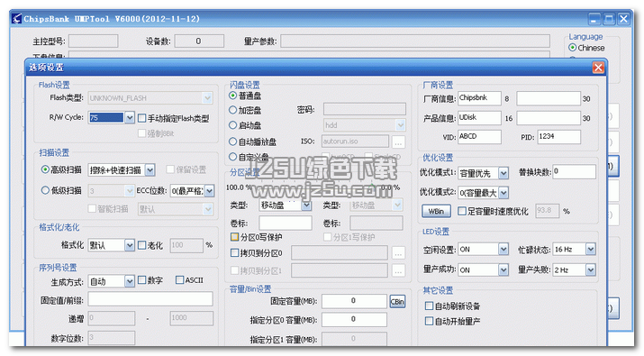Toggle 老化 checkbox
This screenshot has width=644, height=356.
142,245
